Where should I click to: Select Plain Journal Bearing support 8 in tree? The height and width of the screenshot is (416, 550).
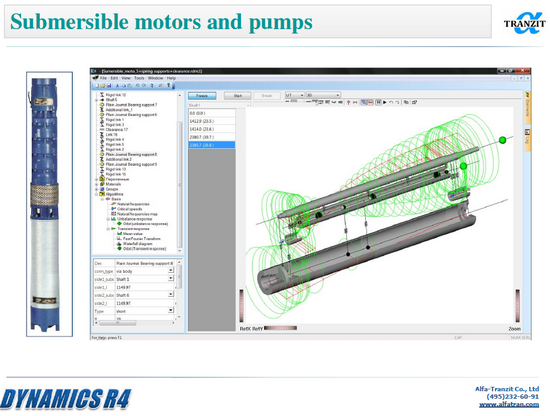(131, 154)
